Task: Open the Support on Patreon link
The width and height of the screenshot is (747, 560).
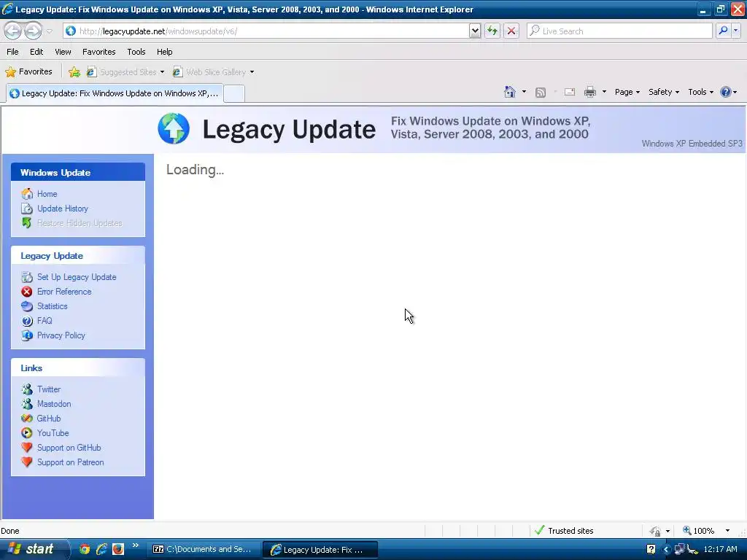Action: tap(71, 462)
